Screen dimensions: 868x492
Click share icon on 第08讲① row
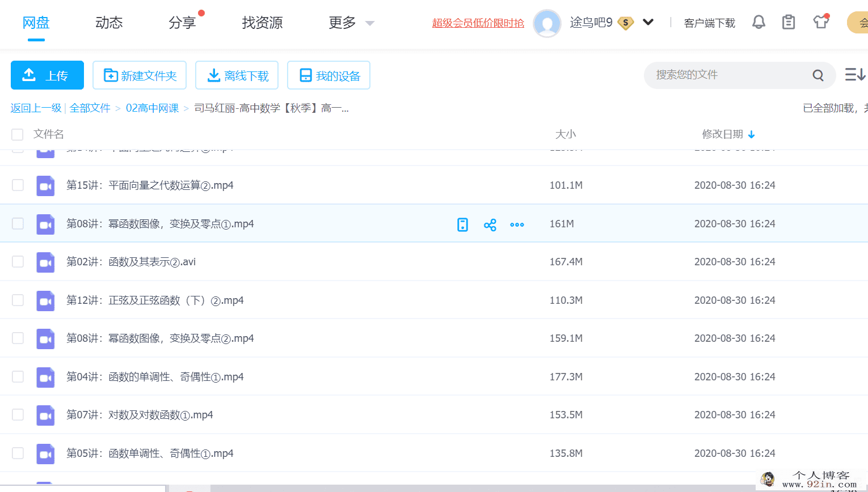pyautogui.click(x=490, y=225)
